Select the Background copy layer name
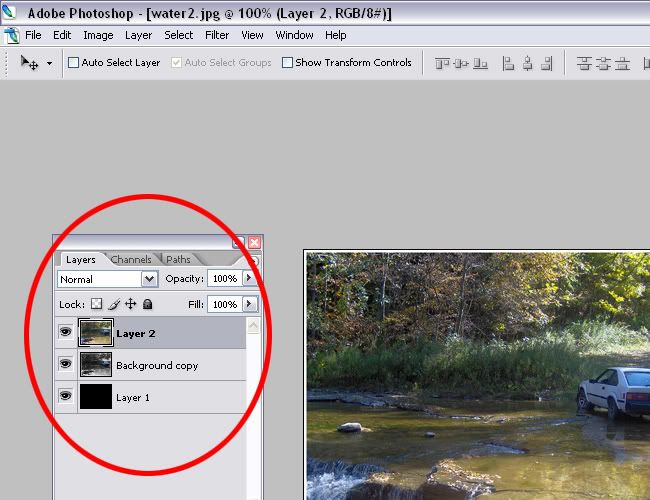 tap(157, 366)
